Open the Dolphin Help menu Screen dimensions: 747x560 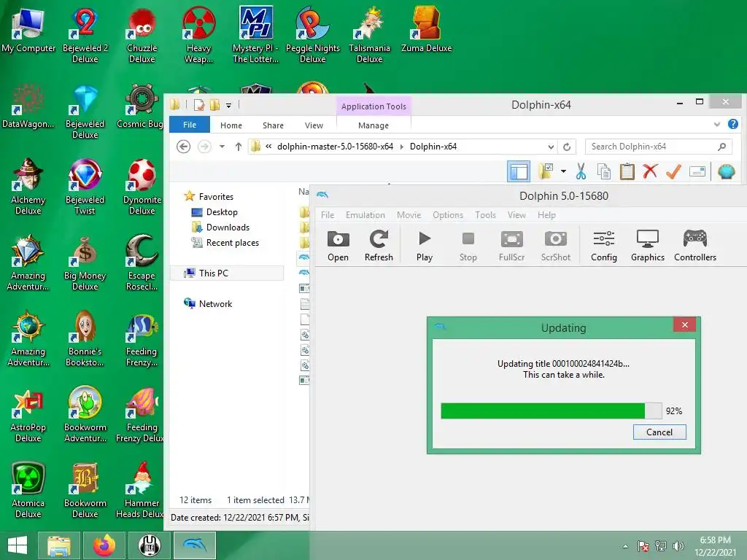point(546,215)
